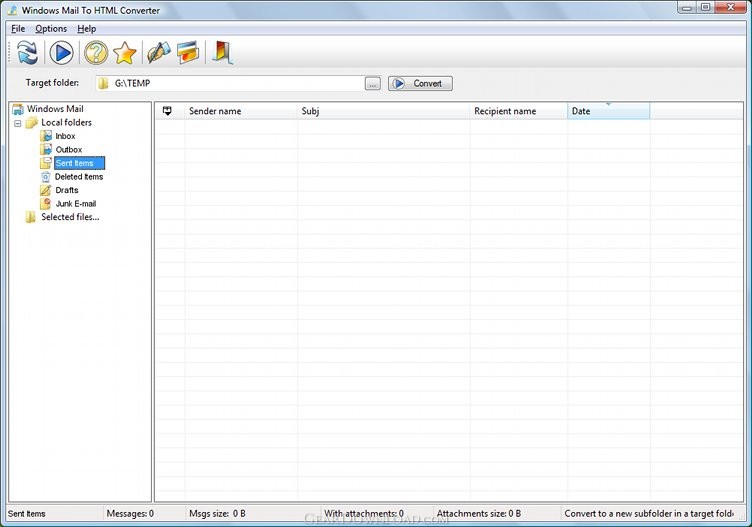Click the attachment column header icon
Screen dimensions: 752x527
(x=167, y=111)
